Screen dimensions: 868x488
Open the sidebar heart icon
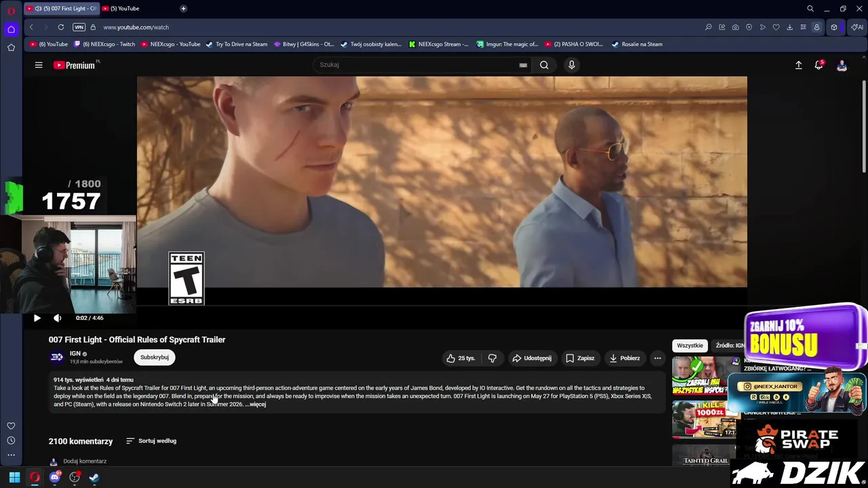(x=11, y=426)
